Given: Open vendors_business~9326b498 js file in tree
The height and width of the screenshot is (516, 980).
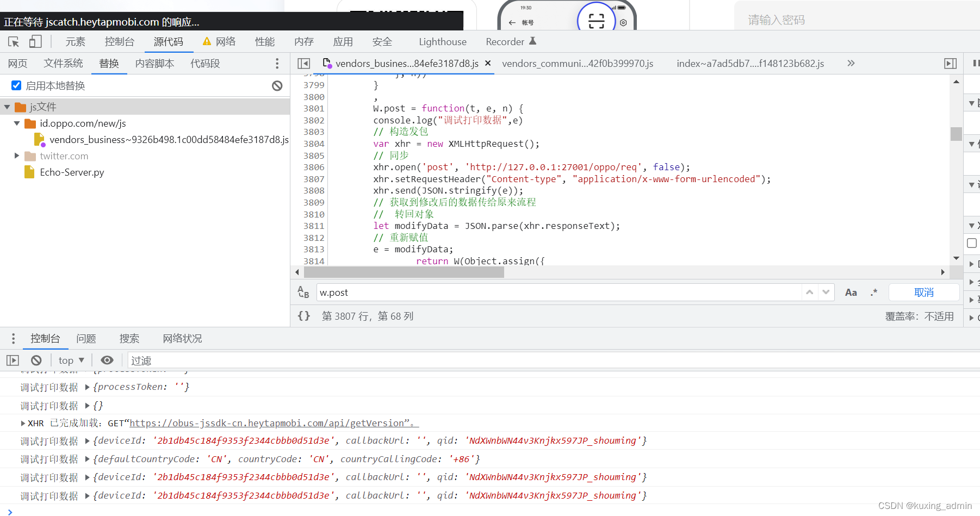Looking at the screenshot, I should (169, 140).
